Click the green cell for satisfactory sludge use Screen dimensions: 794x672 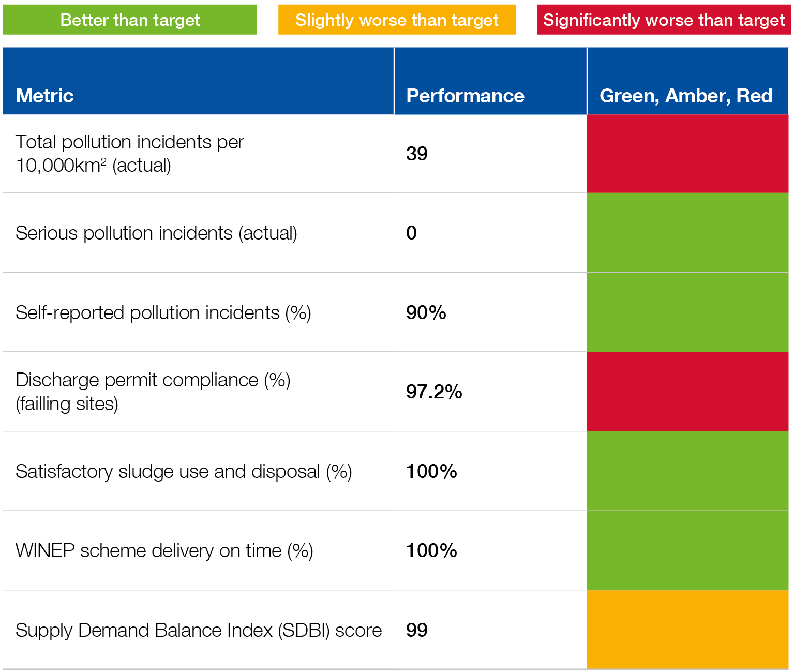[687, 471]
